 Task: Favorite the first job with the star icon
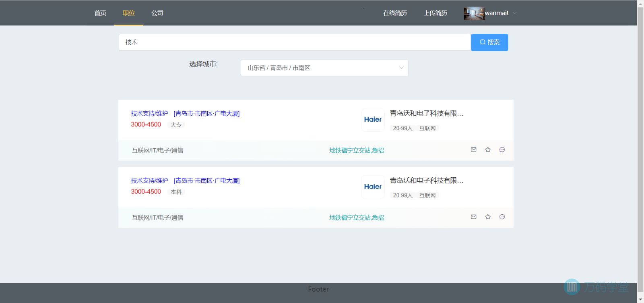(x=488, y=149)
